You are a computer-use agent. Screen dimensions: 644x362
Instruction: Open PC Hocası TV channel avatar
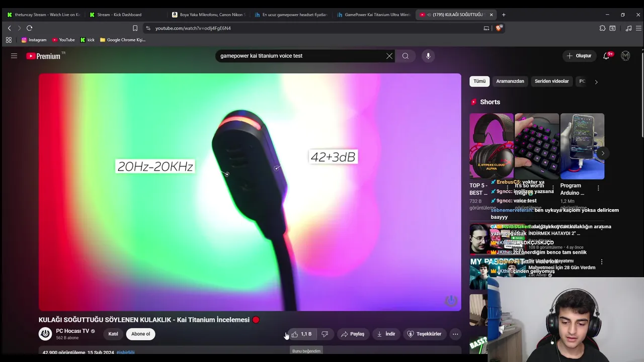[45, 334]
